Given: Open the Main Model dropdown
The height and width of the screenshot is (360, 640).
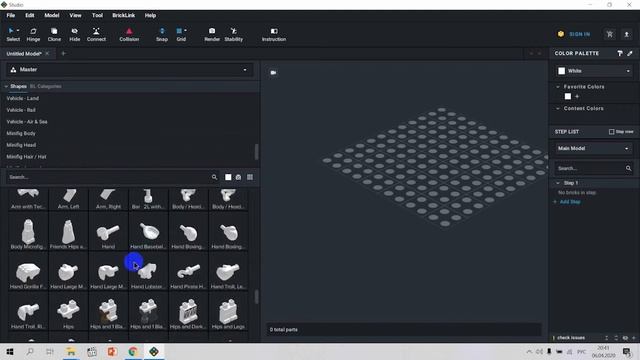Looking at the screenshot, I should (593, 149).
